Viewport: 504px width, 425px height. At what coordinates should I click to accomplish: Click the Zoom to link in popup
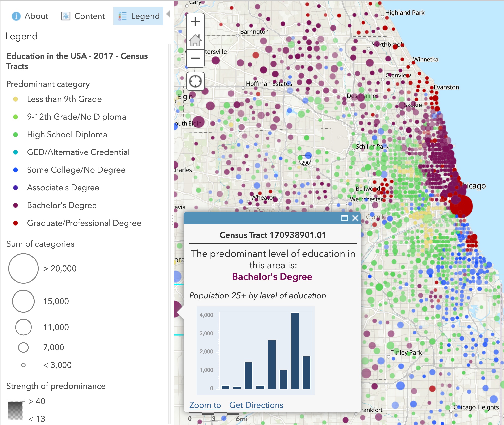point(205,405)
